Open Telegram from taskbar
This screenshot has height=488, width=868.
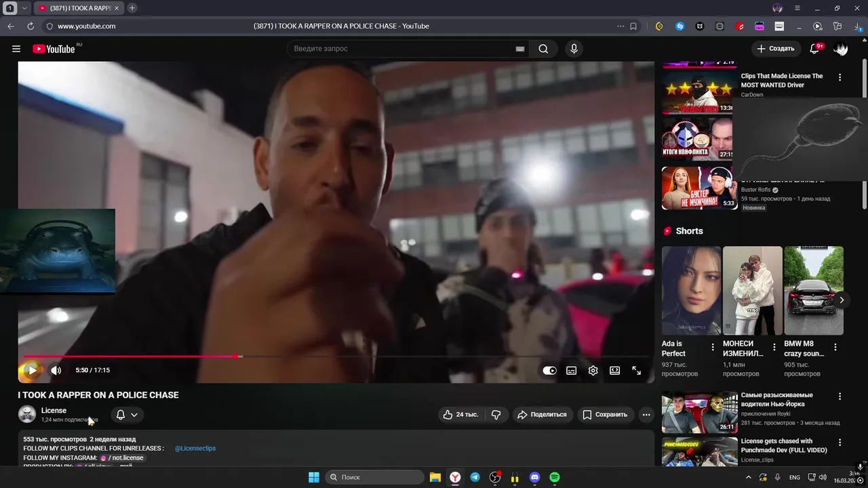tap(475, 477)
